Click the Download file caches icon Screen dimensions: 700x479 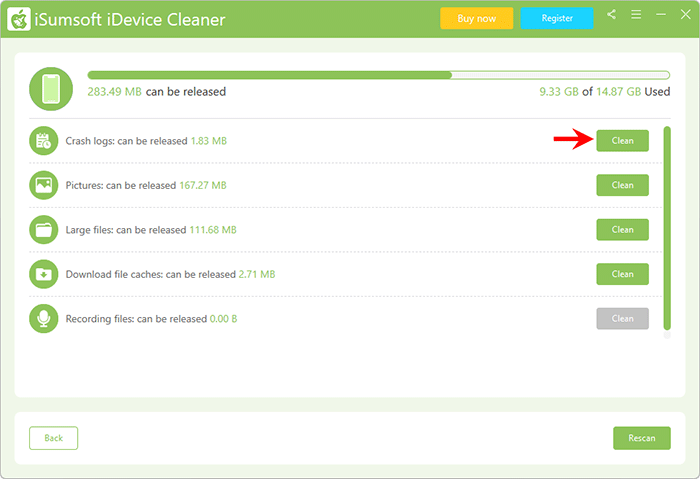(44, 274)
